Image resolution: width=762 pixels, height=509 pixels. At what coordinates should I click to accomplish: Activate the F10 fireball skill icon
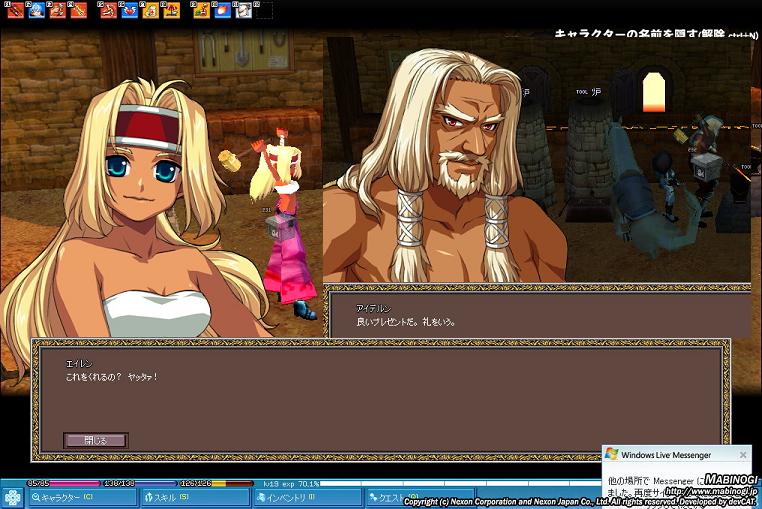[x=222, y=10]
